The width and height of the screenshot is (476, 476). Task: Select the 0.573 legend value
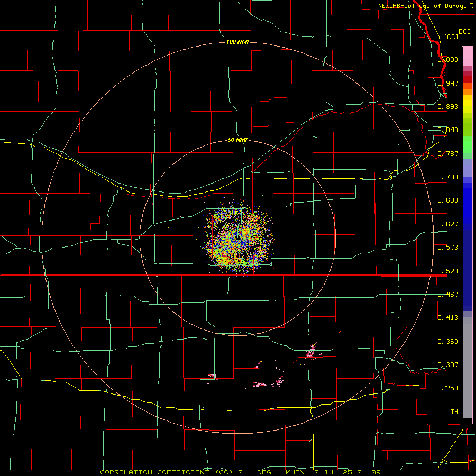(448, 248)
